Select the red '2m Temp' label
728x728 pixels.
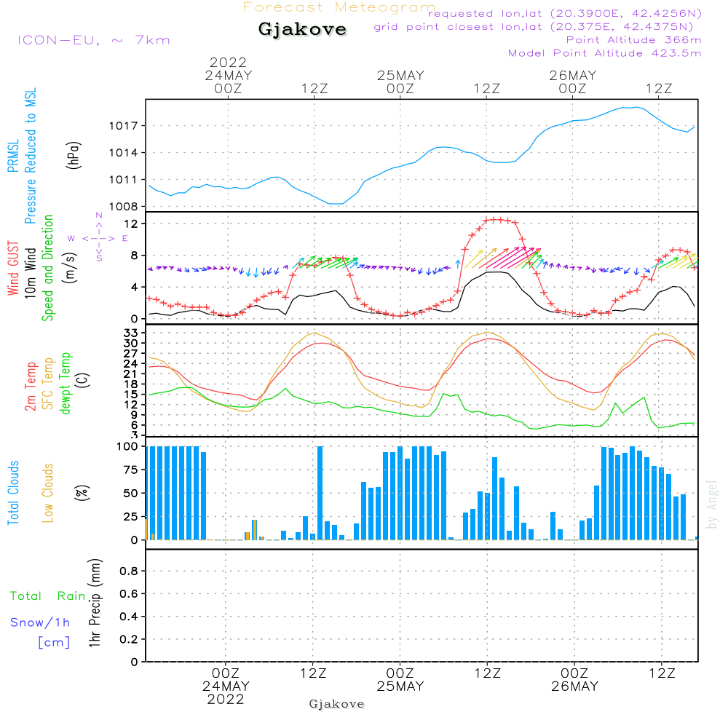tap(31, 387)
